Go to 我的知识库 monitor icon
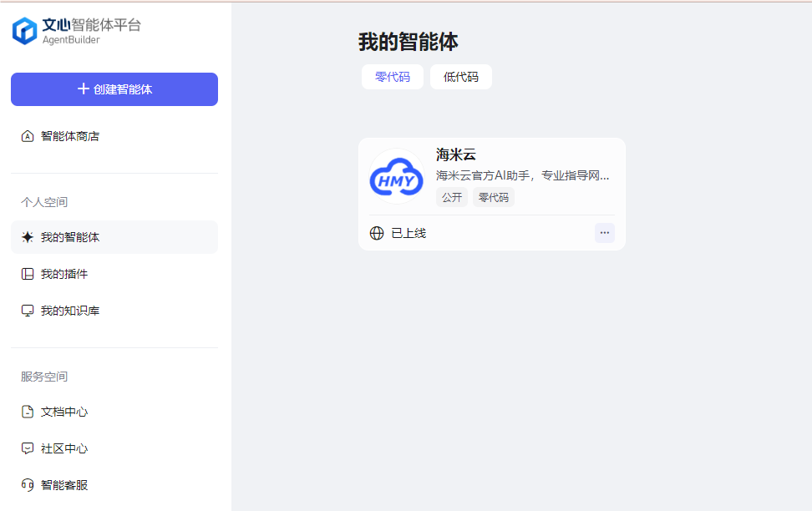The image size is (812, 511). [x=28, y=311]
